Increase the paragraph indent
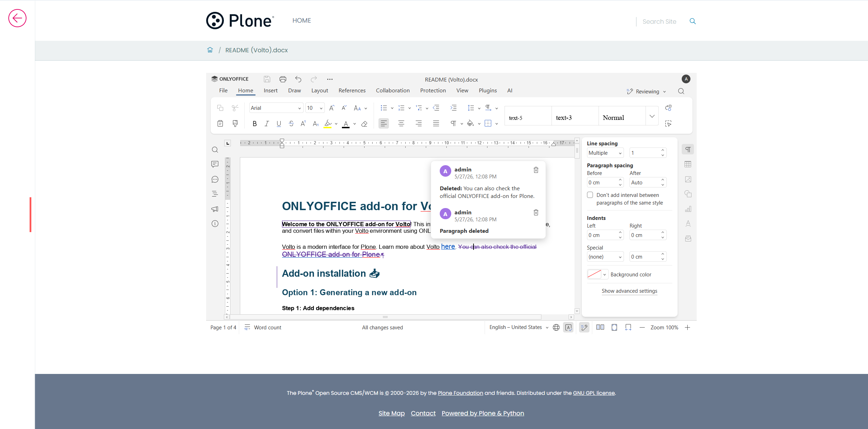Screen dimensions: 868x429 click(453, 108)
